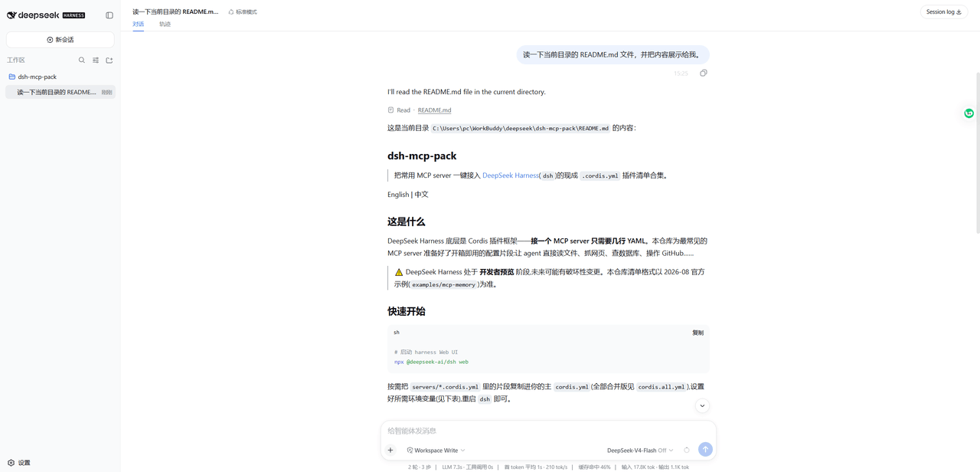Click the circular refresh icon near send

[x=687, y=450]
